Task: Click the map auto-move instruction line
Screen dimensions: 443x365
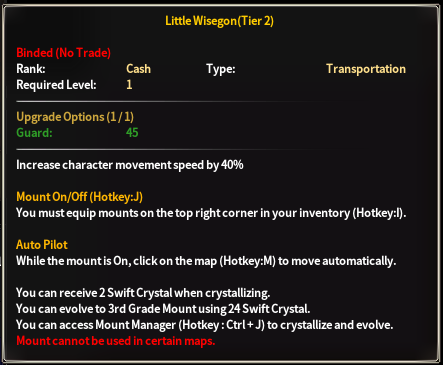Action: [x=206, y=261]
